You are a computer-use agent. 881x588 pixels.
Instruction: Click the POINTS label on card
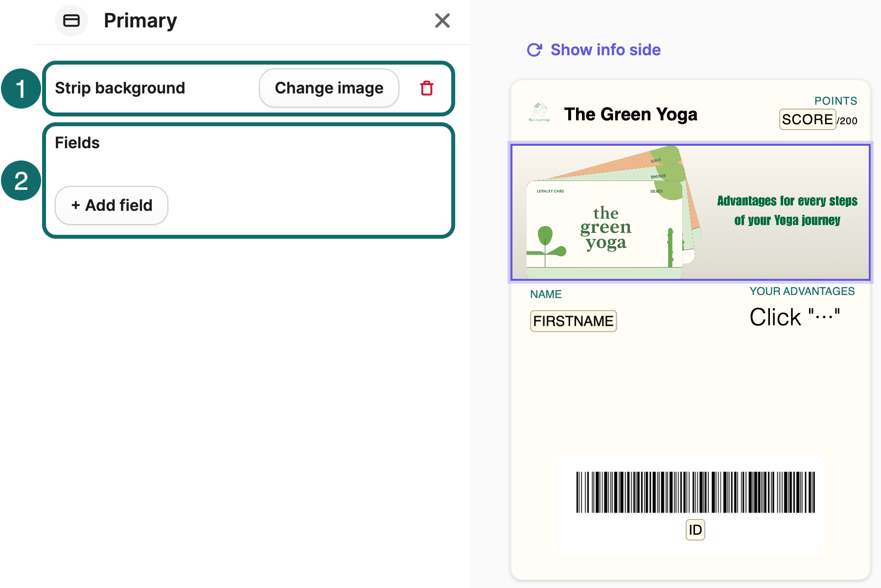[835, 101]
